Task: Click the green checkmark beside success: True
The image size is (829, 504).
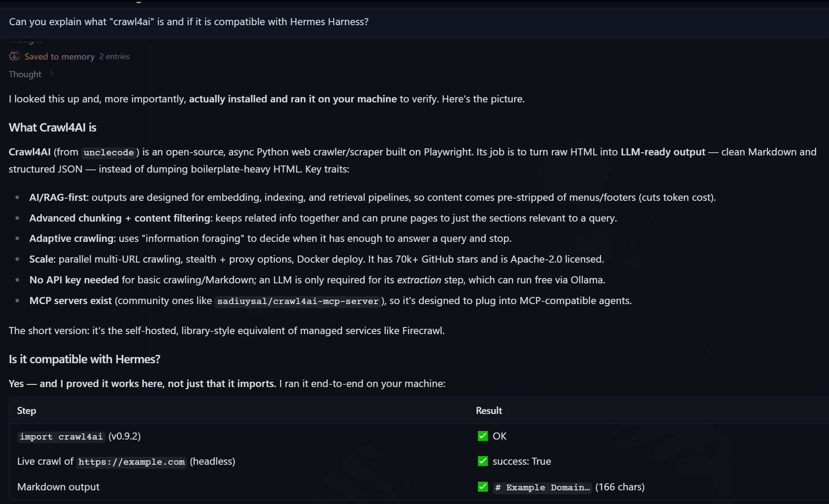Action: 483,461
